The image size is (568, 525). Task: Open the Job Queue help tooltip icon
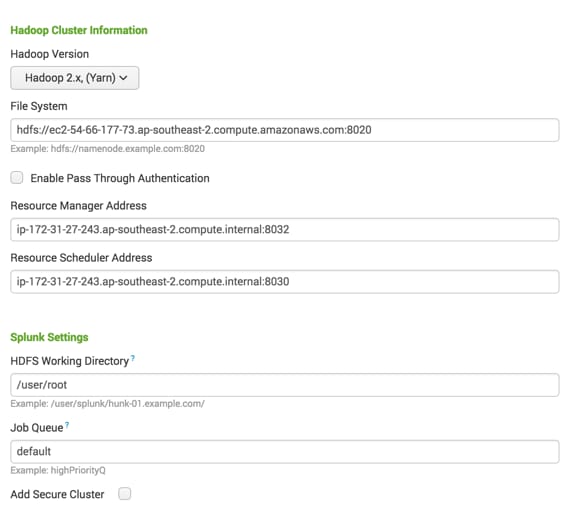click(x=67, y=425)
